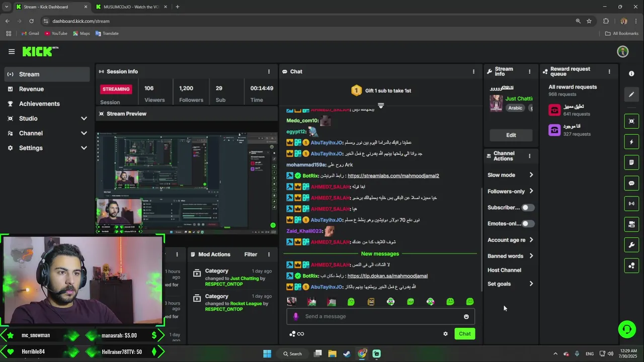Click the YouTube bookmark in the bookmarks bar
The height and width of the screenshot is (362, 644).
[x=56, y=34]
